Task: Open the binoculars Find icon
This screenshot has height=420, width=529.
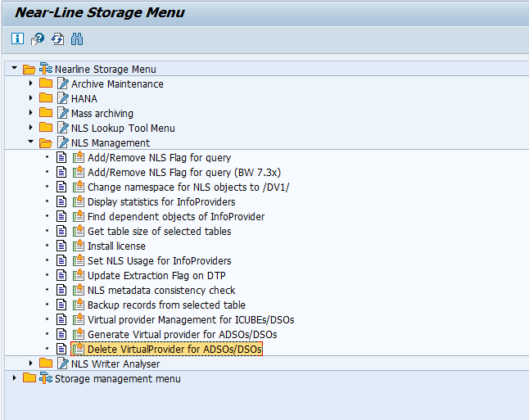Action: [77, 38]
